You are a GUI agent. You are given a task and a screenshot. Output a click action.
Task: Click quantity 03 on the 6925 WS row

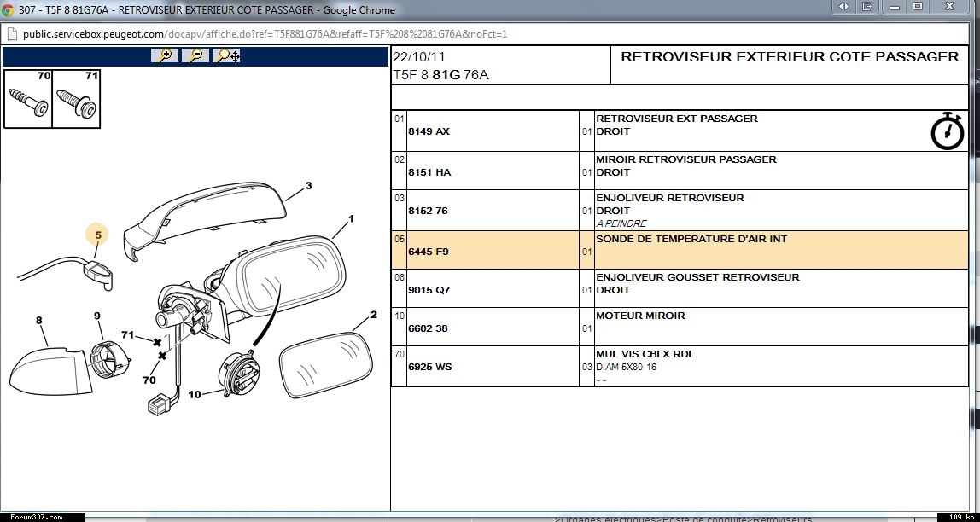(x=586, y=367)
